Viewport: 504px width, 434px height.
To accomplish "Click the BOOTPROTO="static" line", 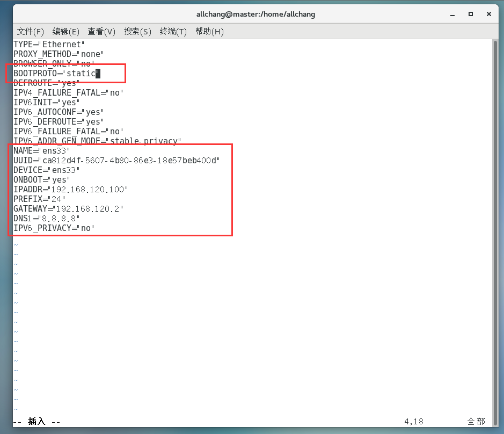I will click(x=57, y=74).
